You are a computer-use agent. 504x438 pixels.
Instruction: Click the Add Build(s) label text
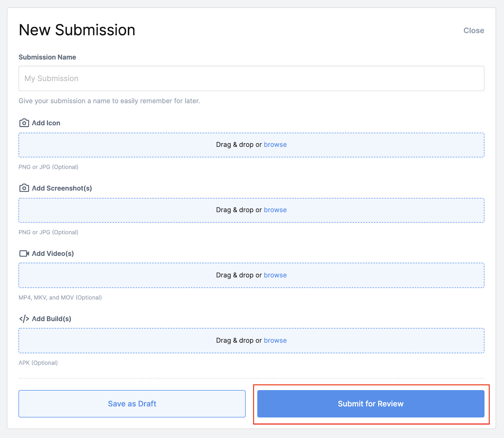pos(52,319)
